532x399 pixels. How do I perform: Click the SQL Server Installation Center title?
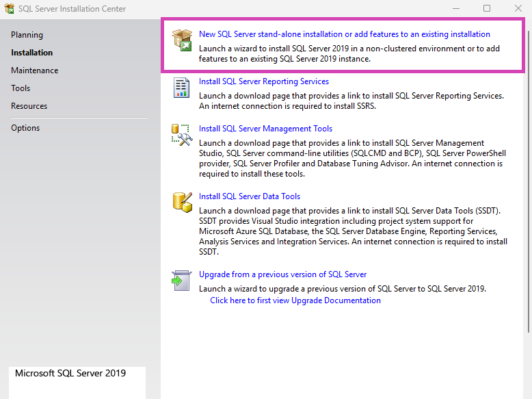(x=72, y=9)
